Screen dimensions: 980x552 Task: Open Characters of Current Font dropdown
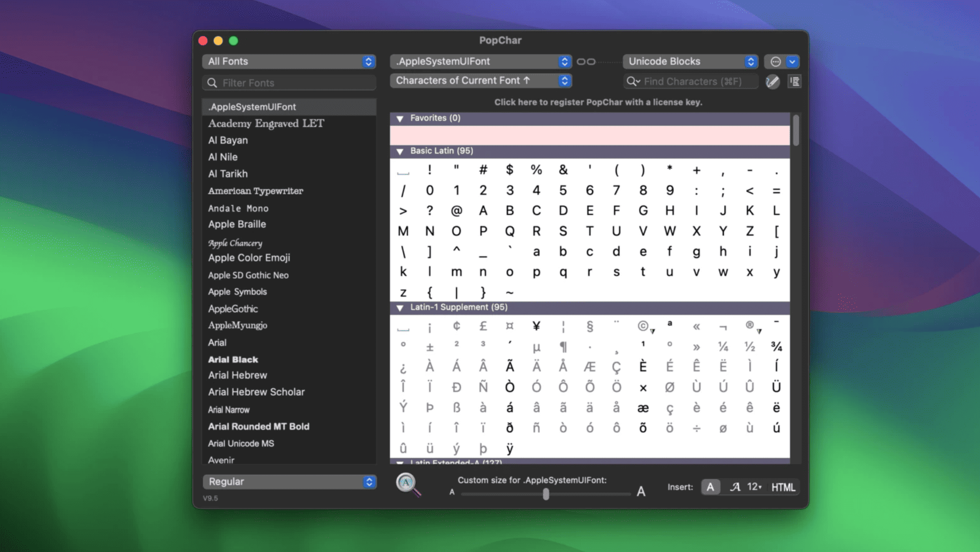tap(480, 80)
